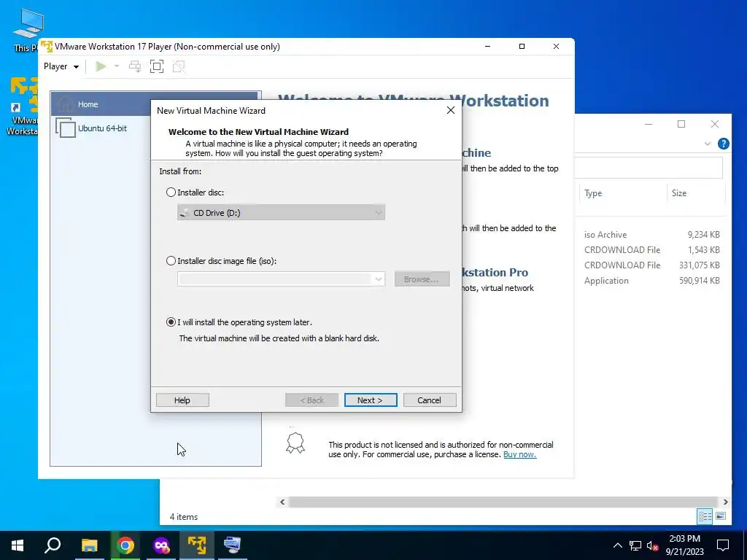747x560 pixels.
Task: Click the Unity mode toolbar icon
Action: pos(179,66)
